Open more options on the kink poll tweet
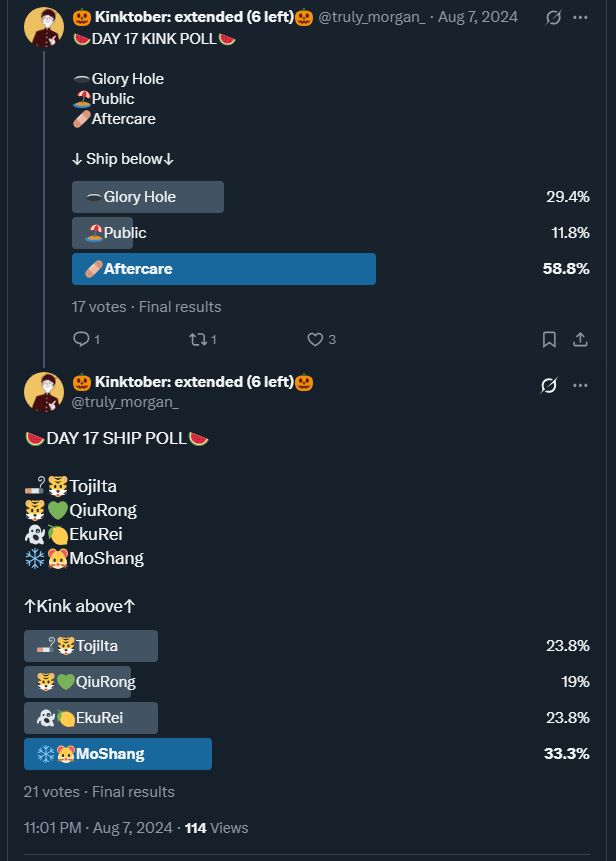Image resolution: width=616 pixels, height=861 pixels. [x=581, y=18]
